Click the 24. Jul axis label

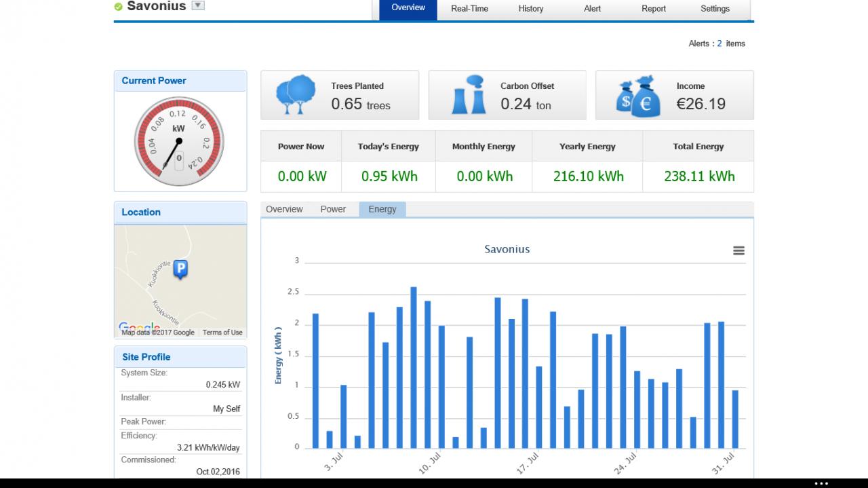click(625, 464)
